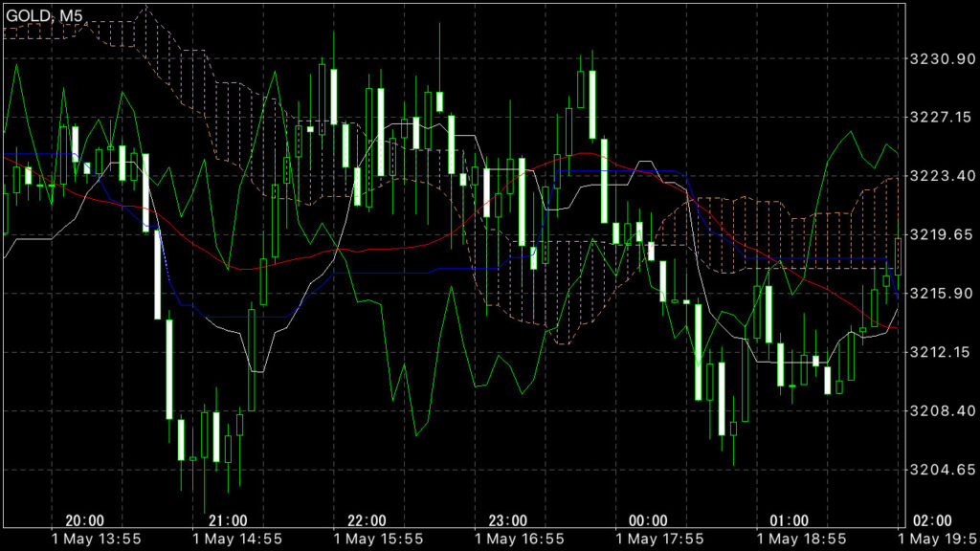Screen dimensions: 980x551
Task: Click the 3208.40 price axis label
Action: (x=940, y=410)
